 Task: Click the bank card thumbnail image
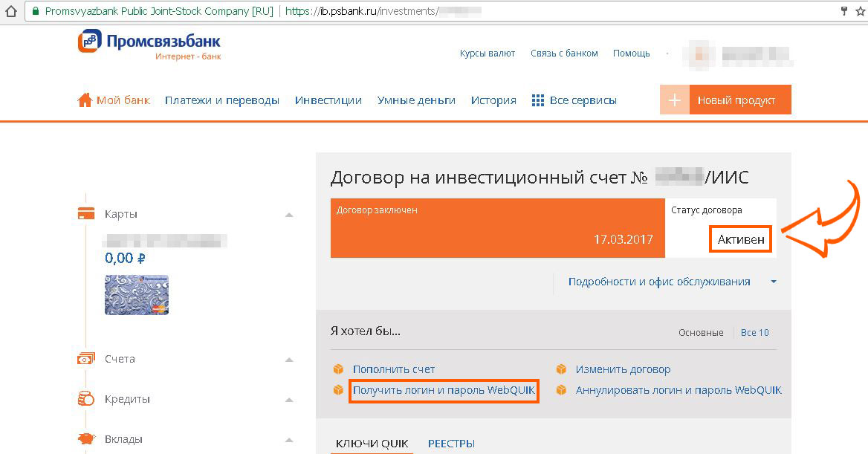[x=137, y=294]
